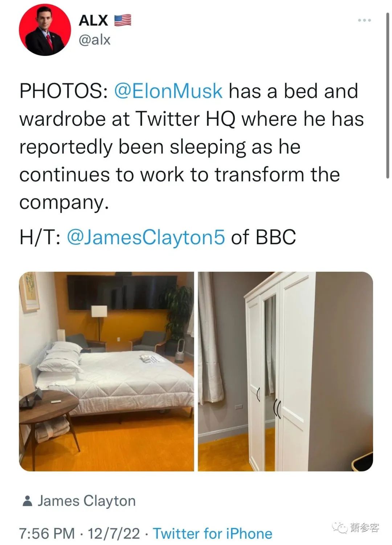Open the three-dot more options menu

tap(364, 20)
